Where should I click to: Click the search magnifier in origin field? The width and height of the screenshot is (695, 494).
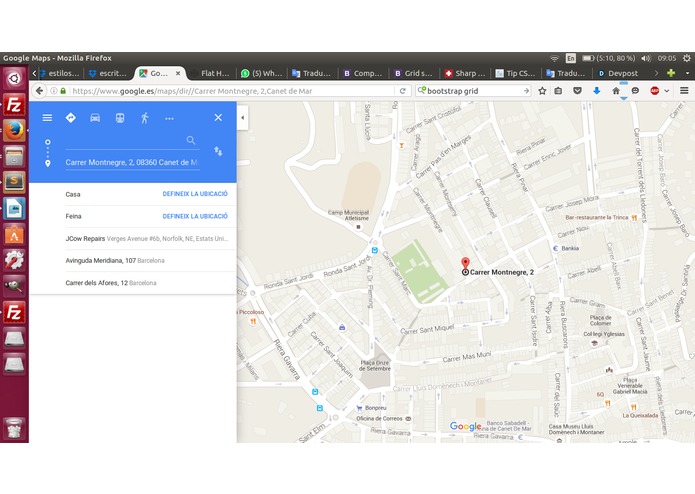pyautogui.click(x=191, y=140)
